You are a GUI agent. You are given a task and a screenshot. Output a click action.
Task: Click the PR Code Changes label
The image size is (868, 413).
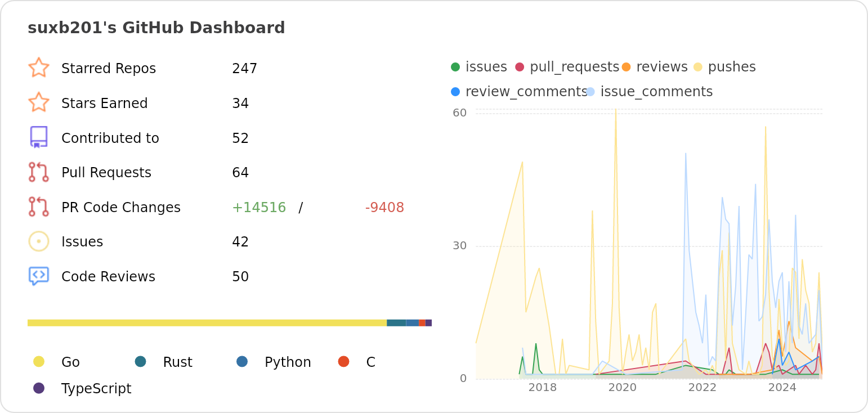pyautogui.click(x=121, y=208)
